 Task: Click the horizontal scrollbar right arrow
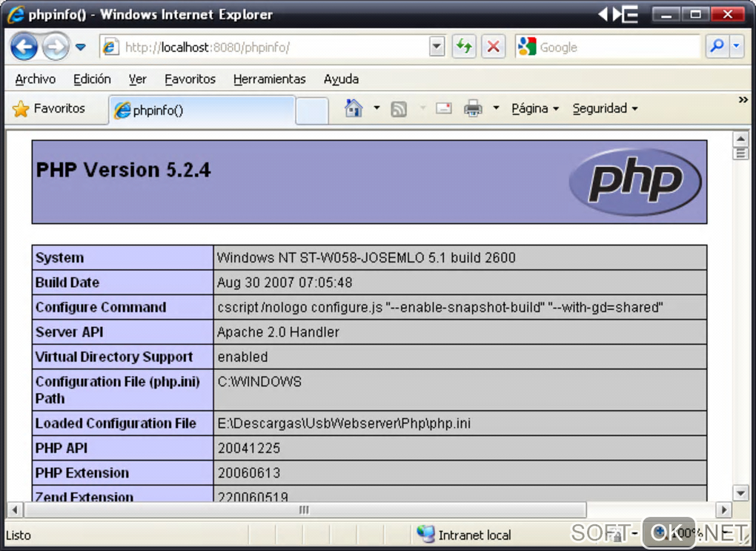(723, 509)
